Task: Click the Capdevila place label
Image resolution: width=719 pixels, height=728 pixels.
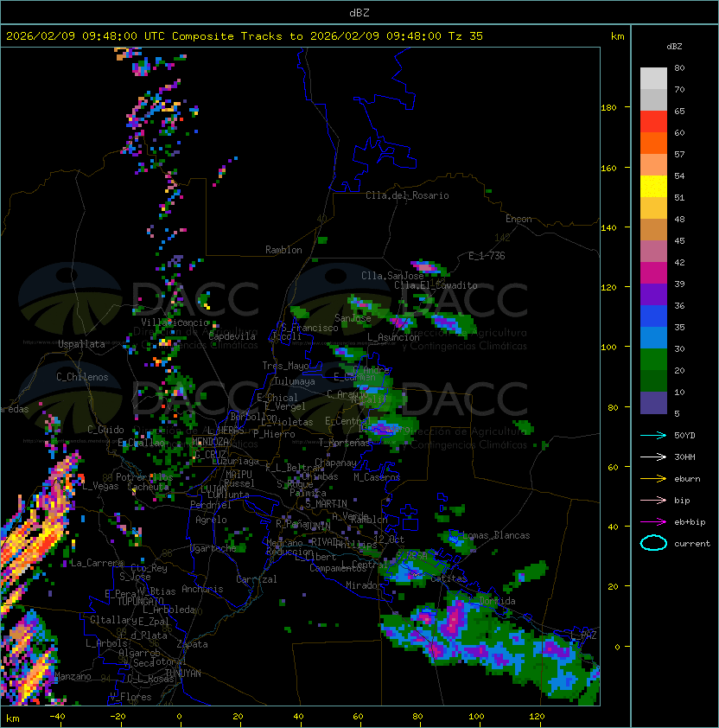Action: [232, 336]
